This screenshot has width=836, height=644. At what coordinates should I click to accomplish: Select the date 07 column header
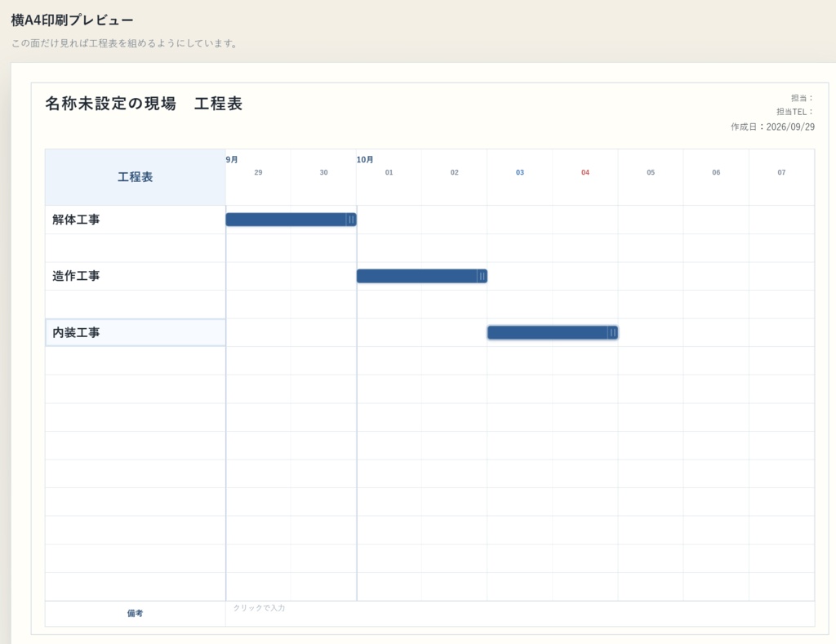[x=781, y=173]
